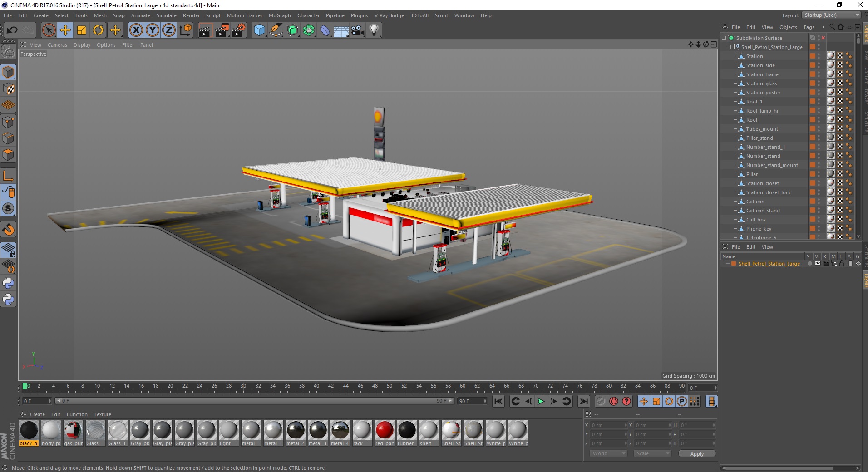Select the Station_glass object
The width and height of the screenshot is (868, 472).
coord(761,84)
